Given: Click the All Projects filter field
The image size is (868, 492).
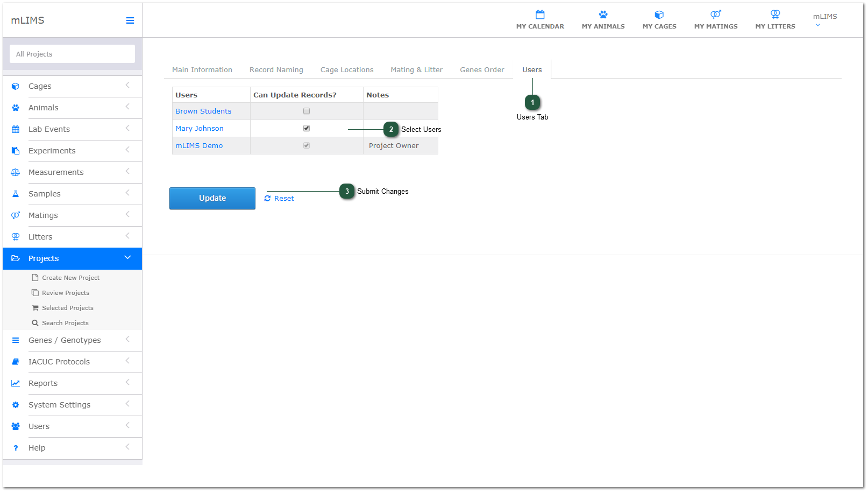Looking at the screenshot, I should click(x=72, y=54).
